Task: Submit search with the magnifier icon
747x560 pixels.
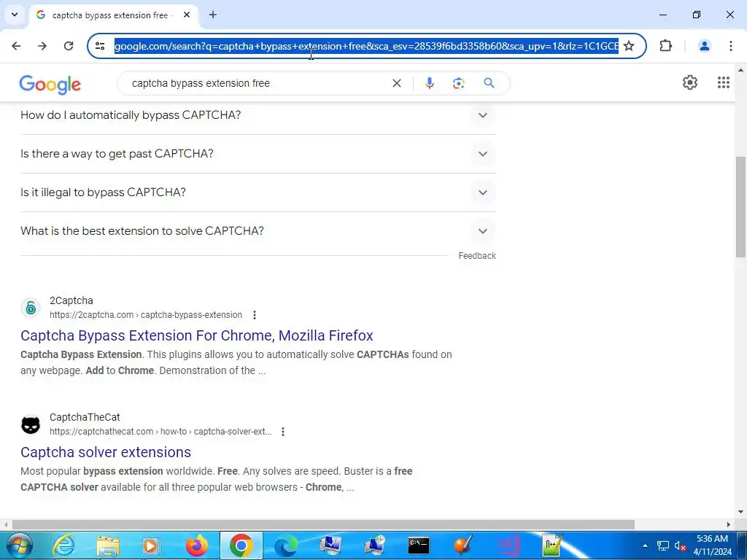Action: [x=489, y=83]
